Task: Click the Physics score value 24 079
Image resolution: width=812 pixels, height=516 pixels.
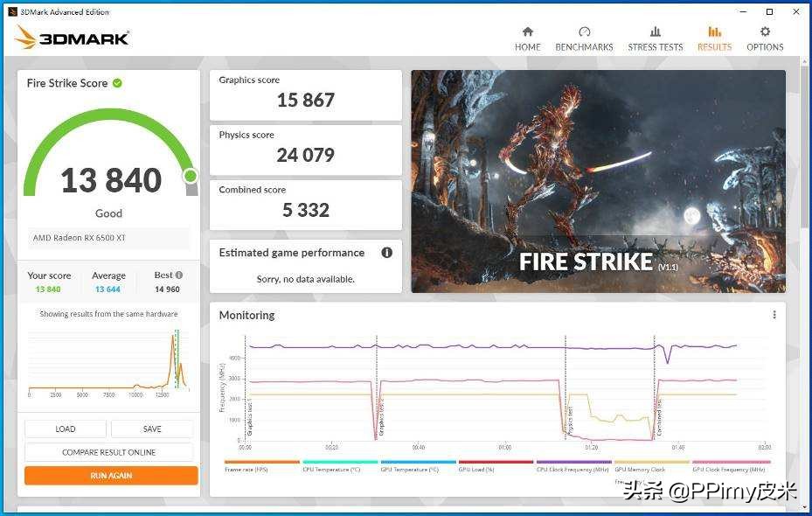Action: coord(306,155)
